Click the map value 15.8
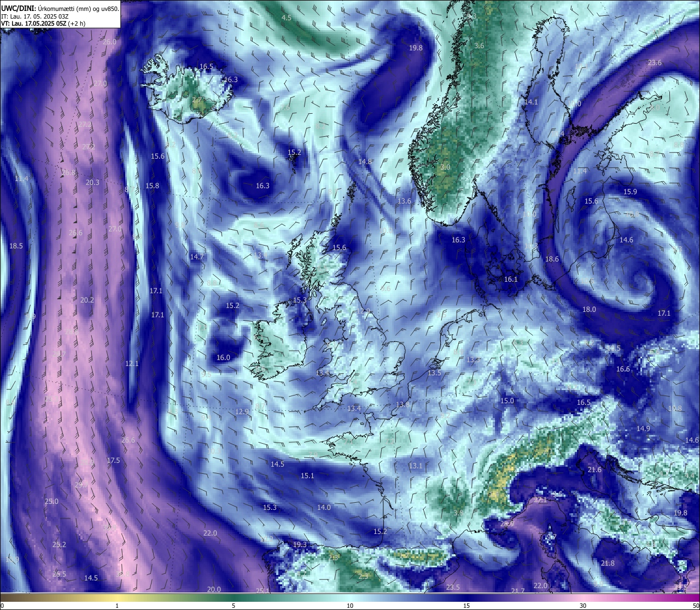Viewport: 700px width, 610px height. [152, 186]
